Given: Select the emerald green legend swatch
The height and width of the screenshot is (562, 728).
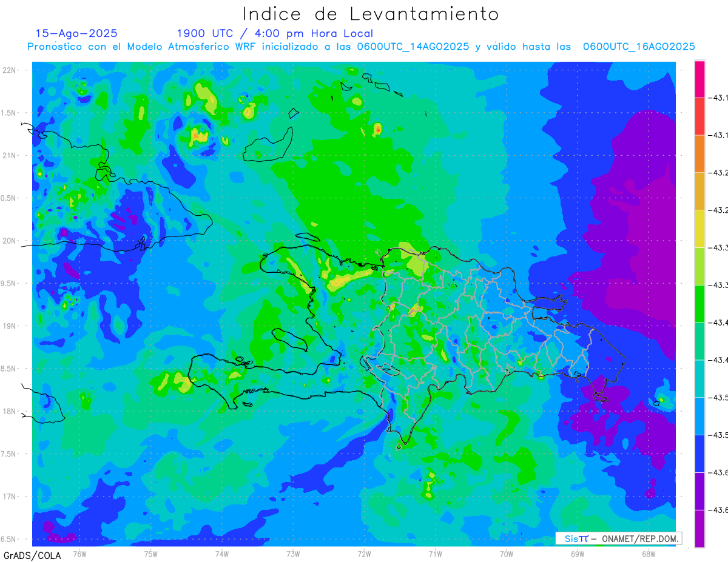Looking at the screenshot, I should point(699,341).
